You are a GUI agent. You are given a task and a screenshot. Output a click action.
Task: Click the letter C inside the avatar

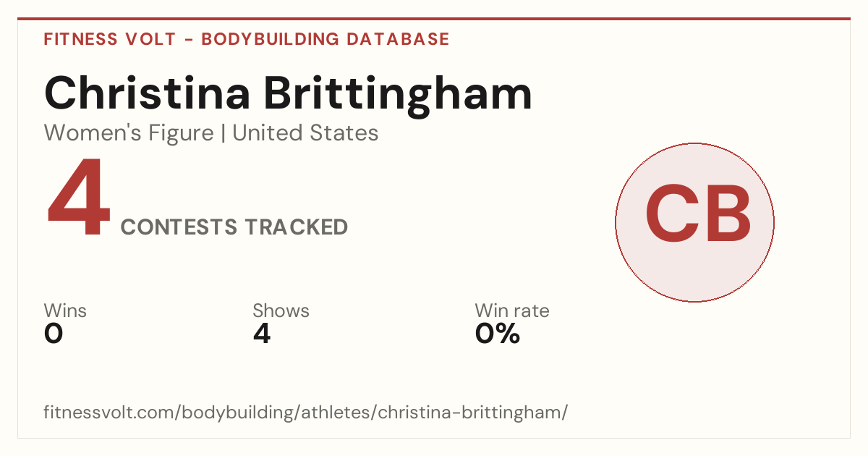click(669, 214)
